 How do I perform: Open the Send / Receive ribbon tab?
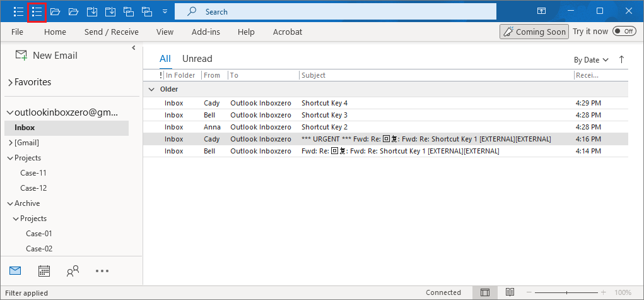click(x=112, y=32)
